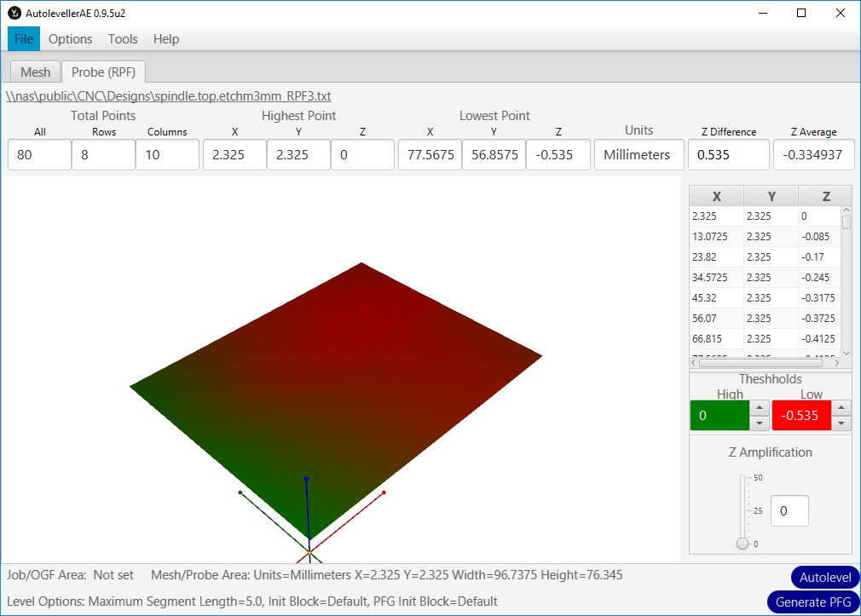This screenshot has height=616, width=861.
Task: Click the points table horizontal scroll right arrow
Action: [x=837, y=363]
